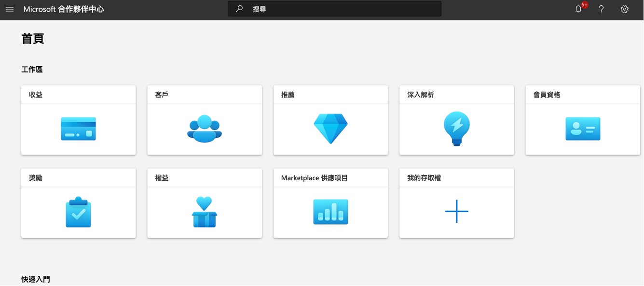This screenshot has width=644, height=286.
Task: Click the 收益 credit card icon
Action: coord(78,129)
